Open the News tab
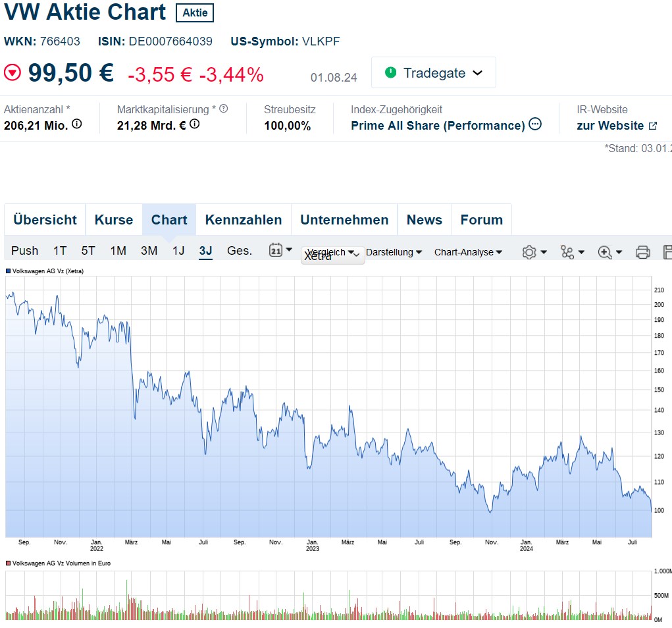The width and height of the screenshot is (672, 628). coord(425,220)
